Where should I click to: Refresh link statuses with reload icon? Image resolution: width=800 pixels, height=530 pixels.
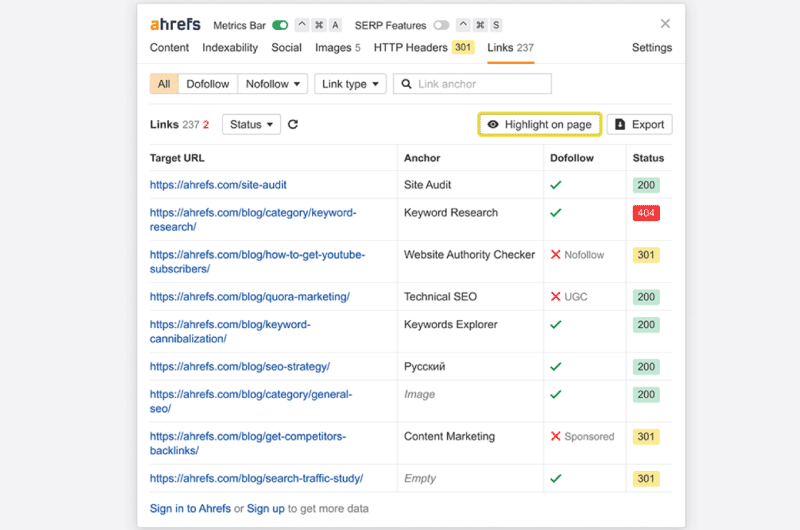[x=293, y=124]
